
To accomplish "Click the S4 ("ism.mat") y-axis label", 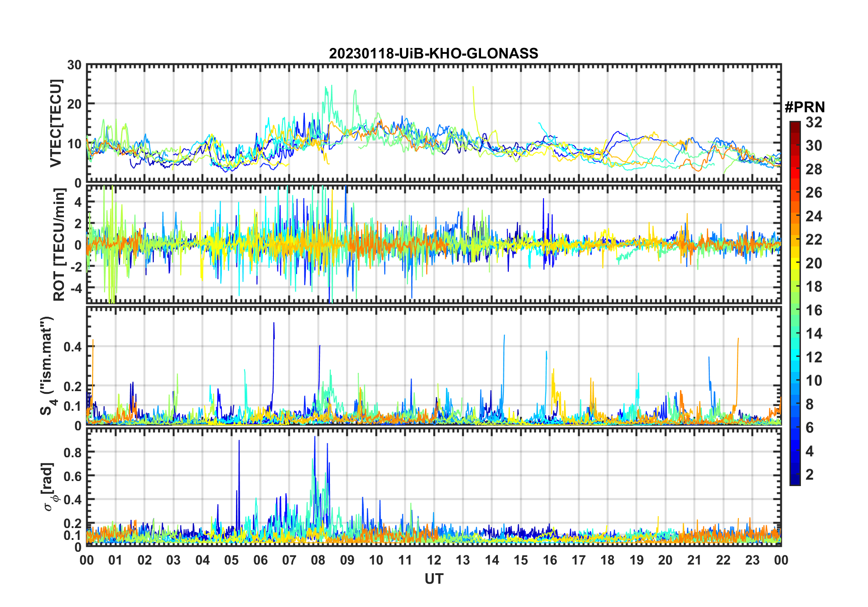I will pyautogui.click(x=47, y=366).
